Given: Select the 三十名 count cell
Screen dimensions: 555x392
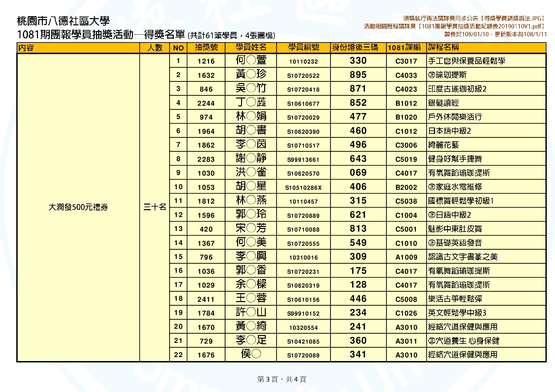Looking at the screenshot, I should 155,207.
